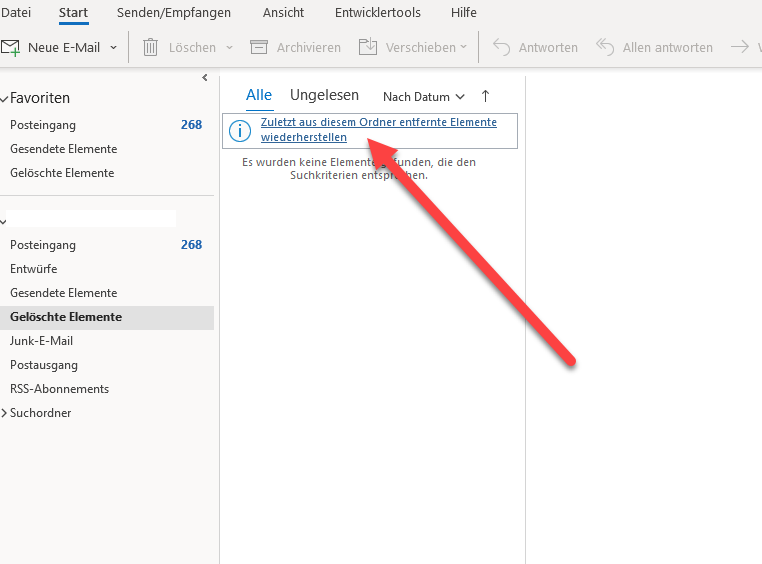This screenshot has width=762, height=564.
Task: Click the Allen antworten icon
Action: coord(605,47)
